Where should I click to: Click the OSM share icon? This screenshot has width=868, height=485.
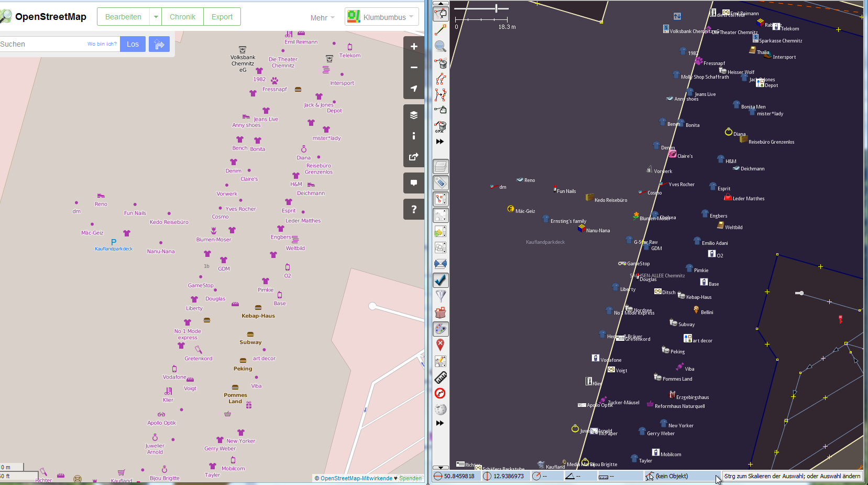(413, 157)
